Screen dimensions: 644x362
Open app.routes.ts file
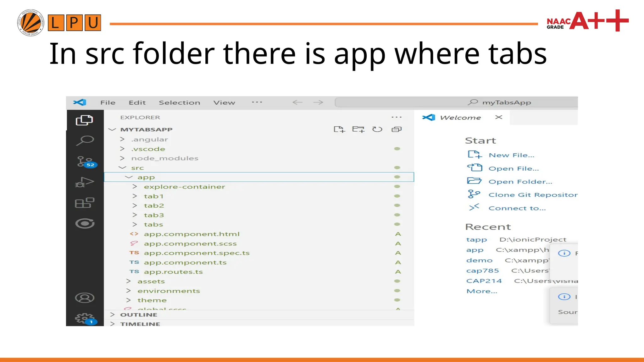click(173, 272)
